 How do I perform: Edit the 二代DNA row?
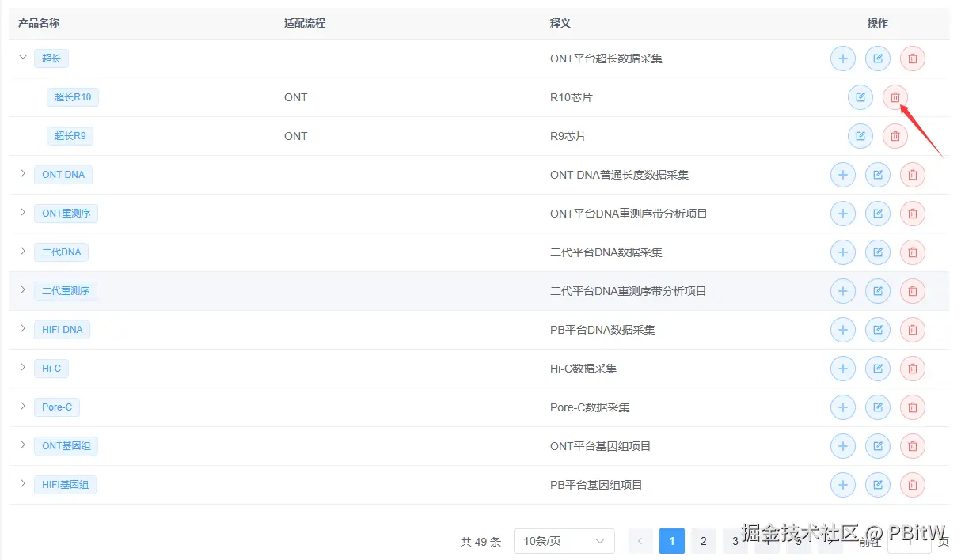(878, 252)
